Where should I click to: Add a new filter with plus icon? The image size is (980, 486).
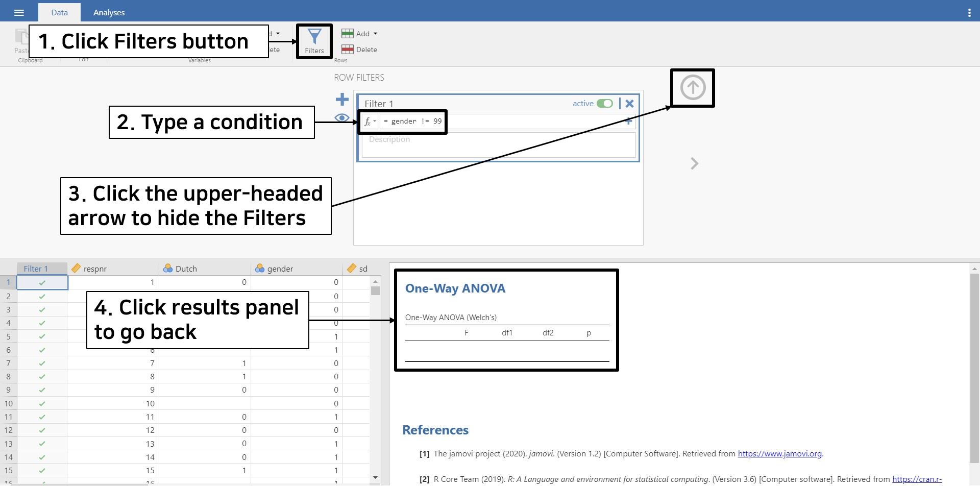point(342,99)
